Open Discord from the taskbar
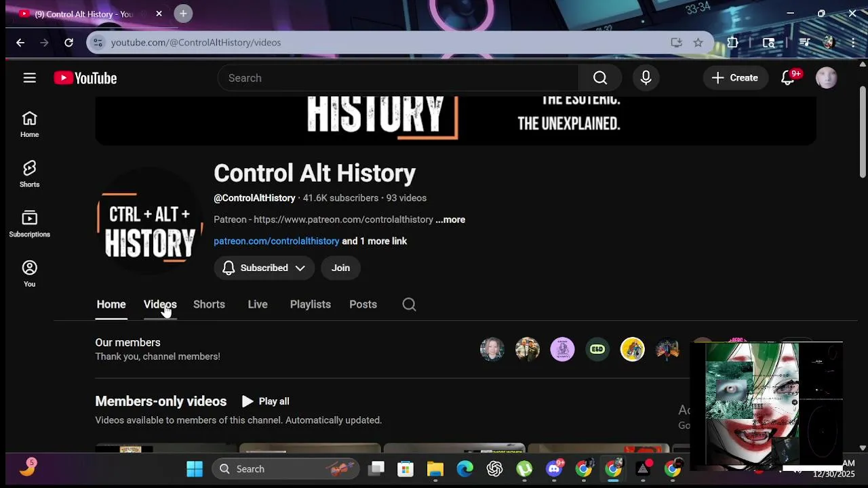This screenshot has width=868, height=488. pyautogui.click(x=554, y=469)
